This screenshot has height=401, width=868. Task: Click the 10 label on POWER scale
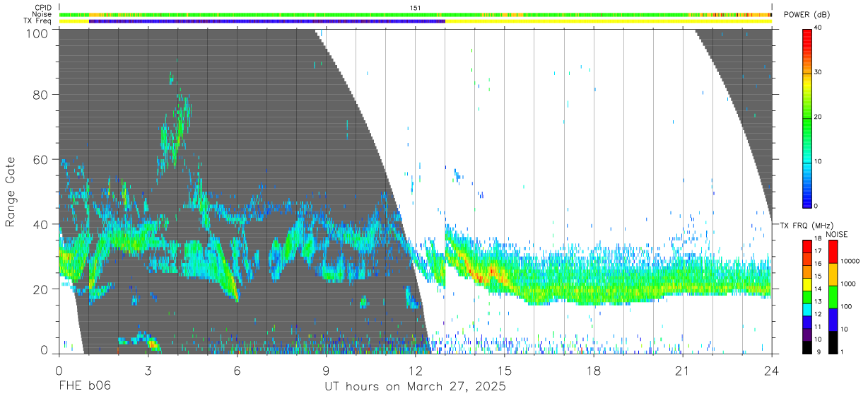(819, 161)
